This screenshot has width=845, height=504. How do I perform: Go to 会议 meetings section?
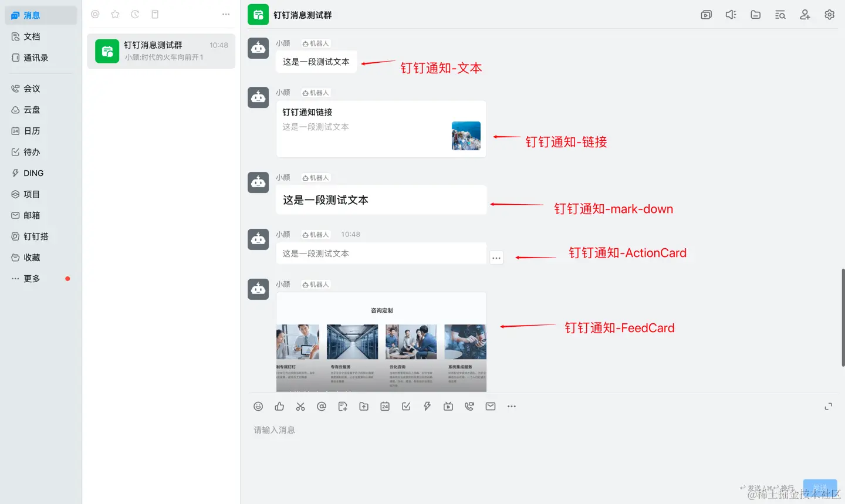tap(40, 89)
